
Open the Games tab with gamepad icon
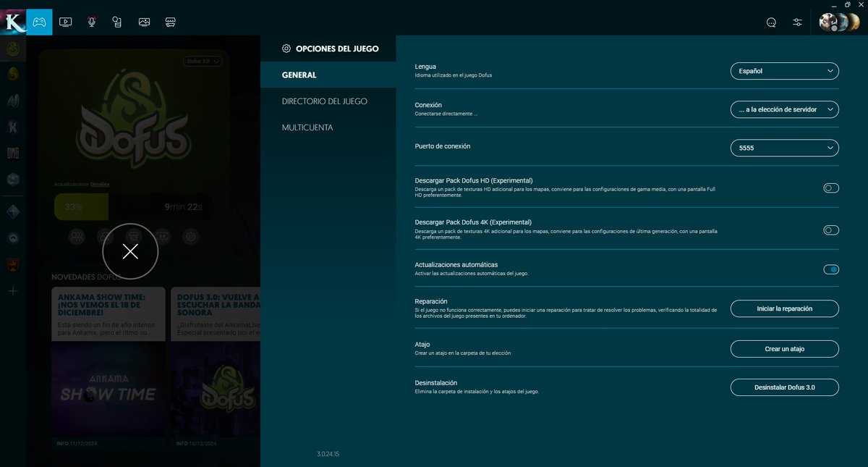39,22
